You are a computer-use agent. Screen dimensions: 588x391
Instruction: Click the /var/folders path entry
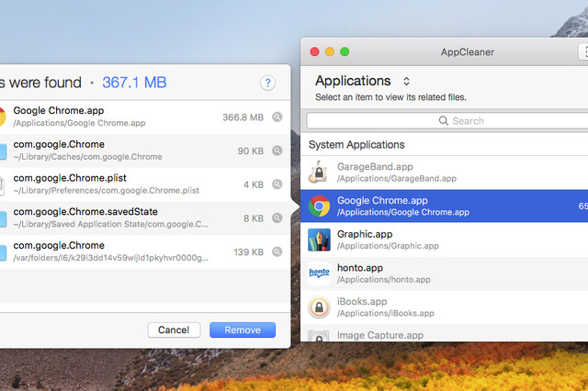point(110,258)
